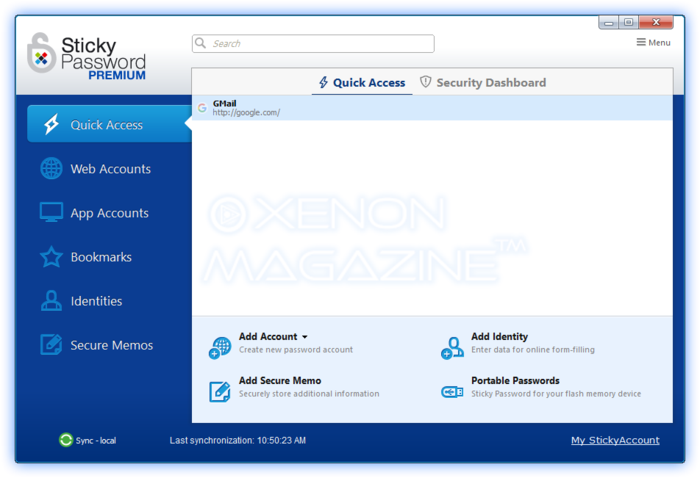Close the Sticky Password window
700x478 pixels.
click(656, 22)
